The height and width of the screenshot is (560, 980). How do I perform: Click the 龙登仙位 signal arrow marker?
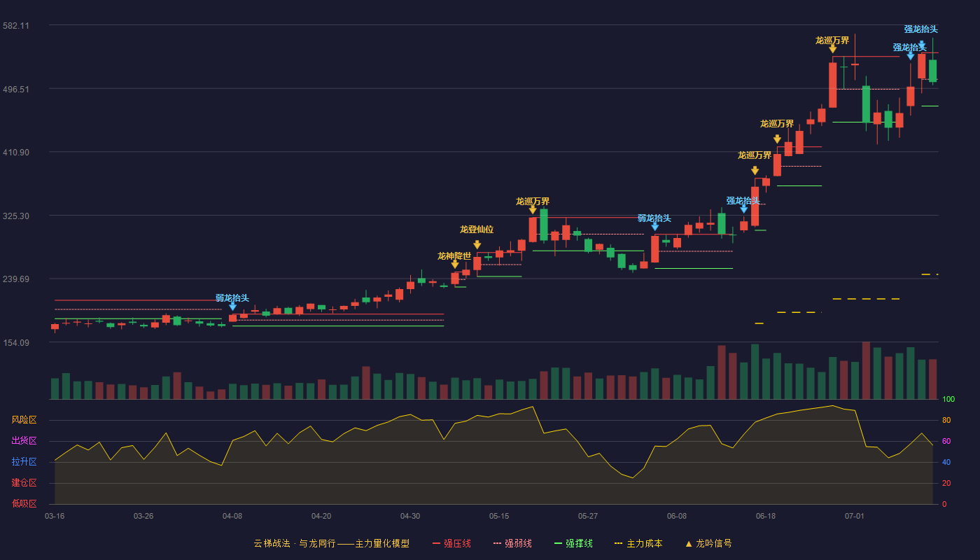(477, 245)
